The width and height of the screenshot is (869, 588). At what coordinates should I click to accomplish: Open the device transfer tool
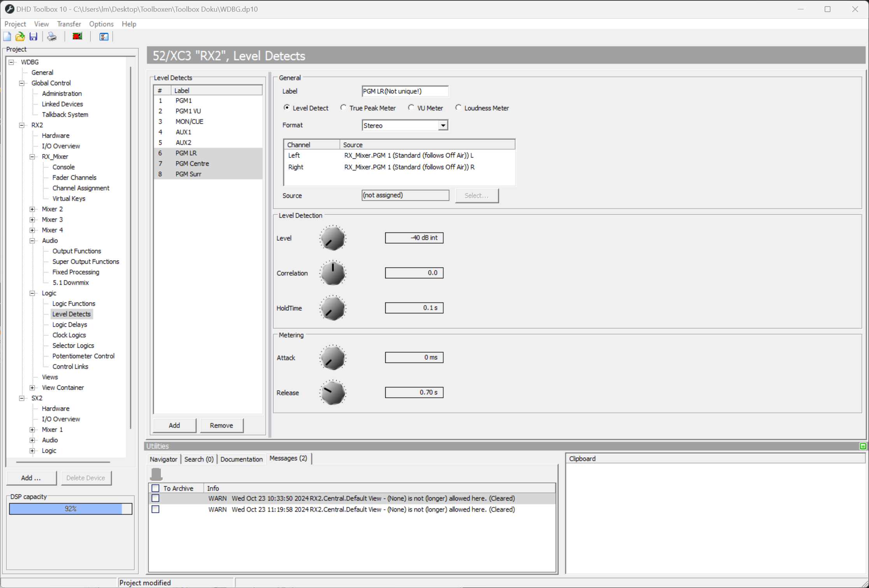click(x=77, y=36)
